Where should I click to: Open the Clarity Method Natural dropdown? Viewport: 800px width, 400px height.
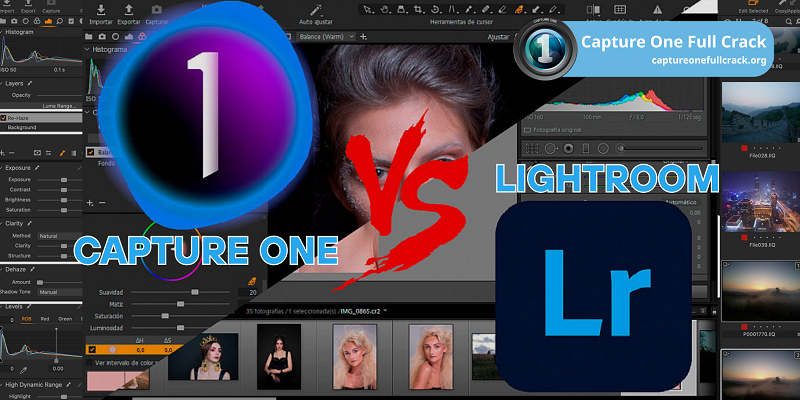point(59,236)
